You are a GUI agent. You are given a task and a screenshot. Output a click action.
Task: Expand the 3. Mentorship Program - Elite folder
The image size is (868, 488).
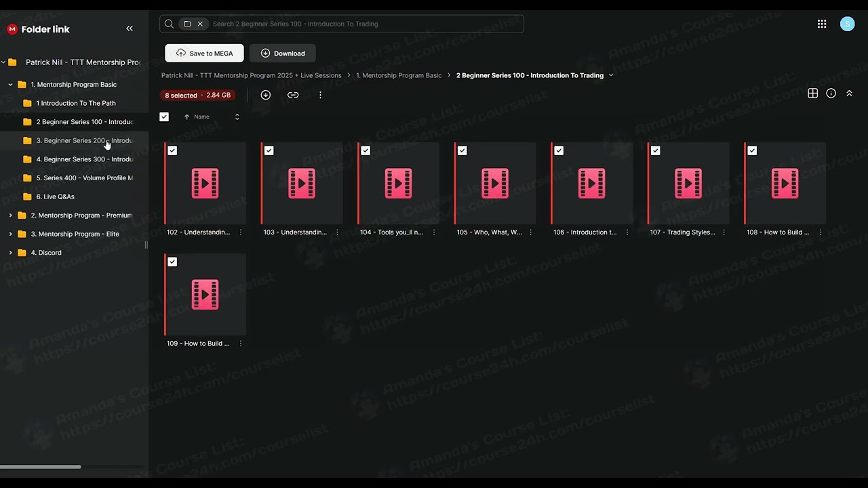pyautogui.click(x=10, y=234)
